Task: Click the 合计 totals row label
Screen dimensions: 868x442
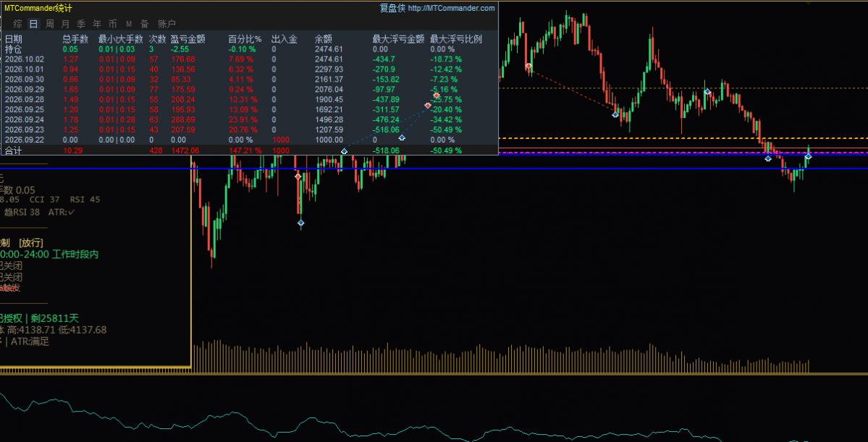Action: click(x=13, y=150)
